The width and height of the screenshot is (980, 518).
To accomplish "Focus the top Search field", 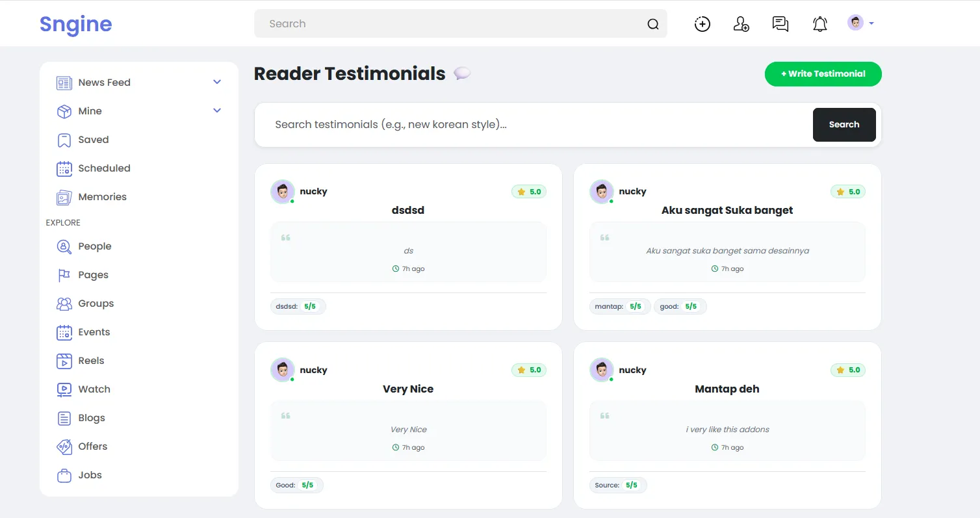I will [x=460, y=23].
